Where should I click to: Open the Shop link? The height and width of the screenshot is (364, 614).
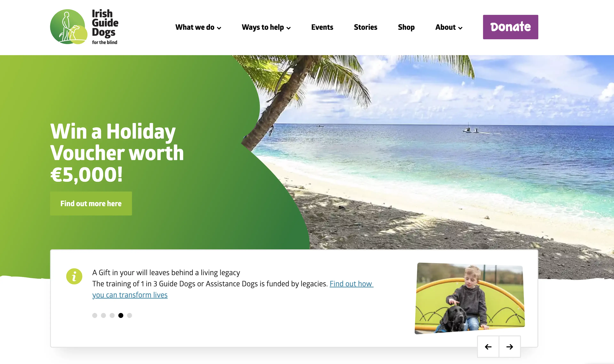(x=406, y=27)
